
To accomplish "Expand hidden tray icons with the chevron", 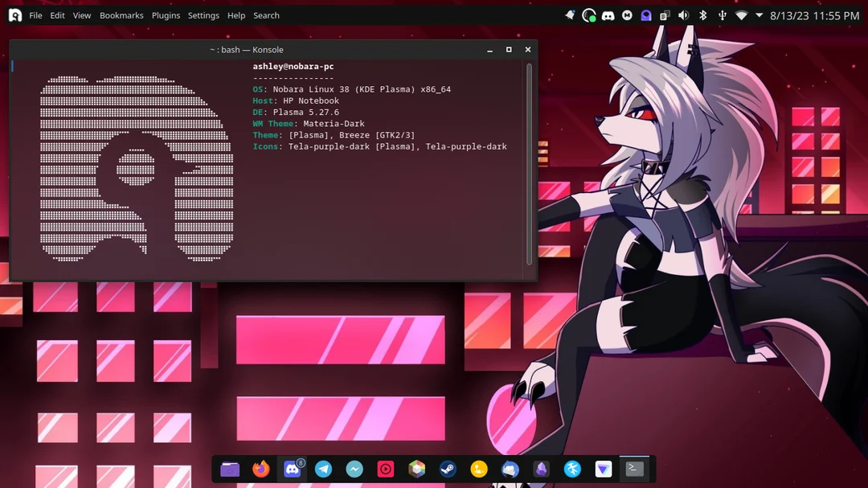I will pyautogui.click(x=758, y=14).
